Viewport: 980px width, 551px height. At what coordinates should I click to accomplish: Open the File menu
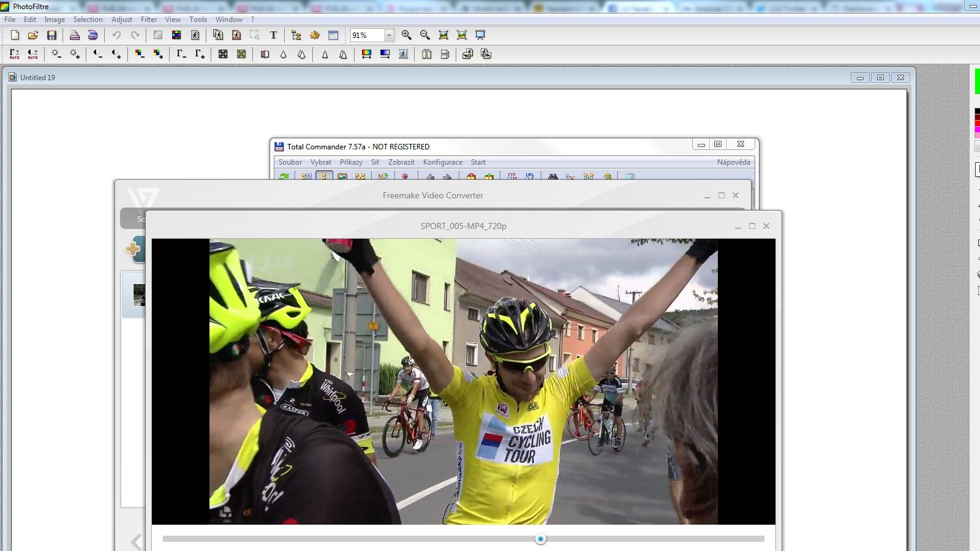(10, 20)
